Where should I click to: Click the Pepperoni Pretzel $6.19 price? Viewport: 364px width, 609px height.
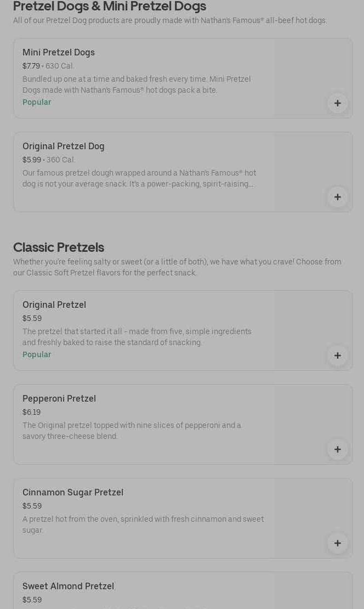tap(32, 413)
